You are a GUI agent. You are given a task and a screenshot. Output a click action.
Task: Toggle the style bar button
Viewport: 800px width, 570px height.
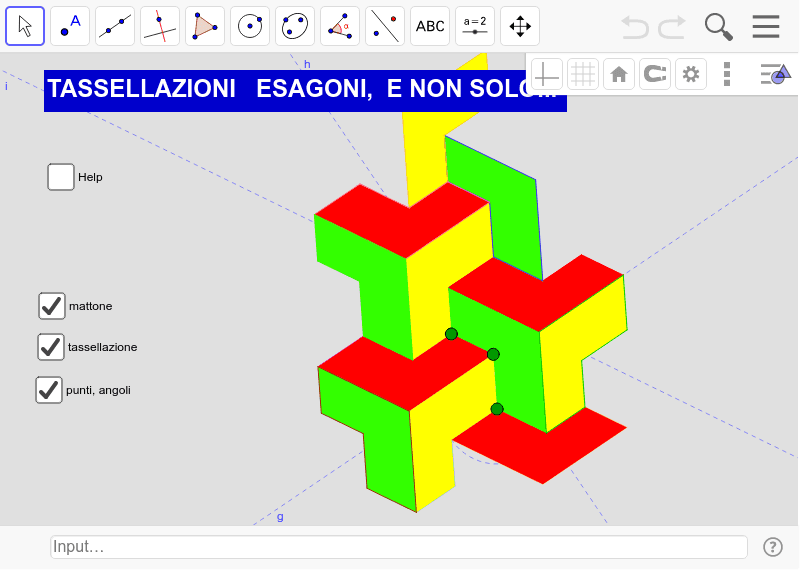pyautogui.click(x=775, y=75)
